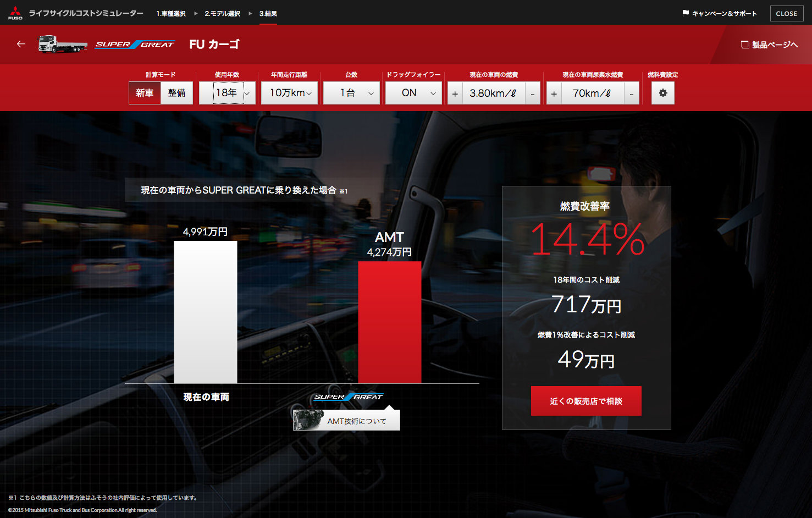Click the 現在の車両尿素水燃費 label
This screenshot has height=518, width=812.
[x=593, y=75]
